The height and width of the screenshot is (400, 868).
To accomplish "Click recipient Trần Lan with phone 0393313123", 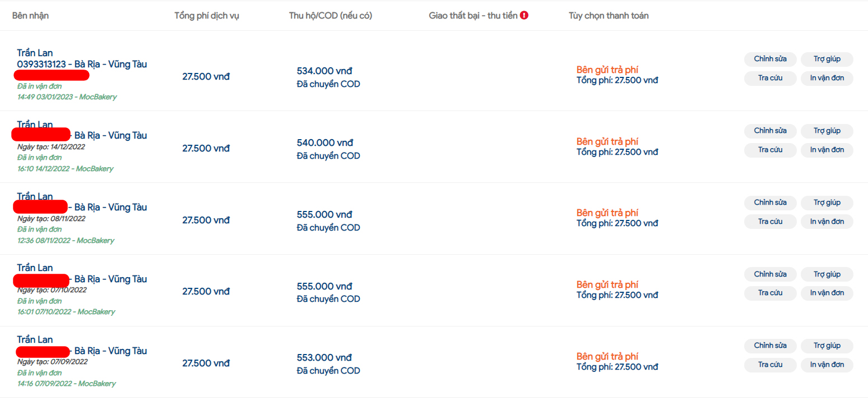I will point(35,53).
